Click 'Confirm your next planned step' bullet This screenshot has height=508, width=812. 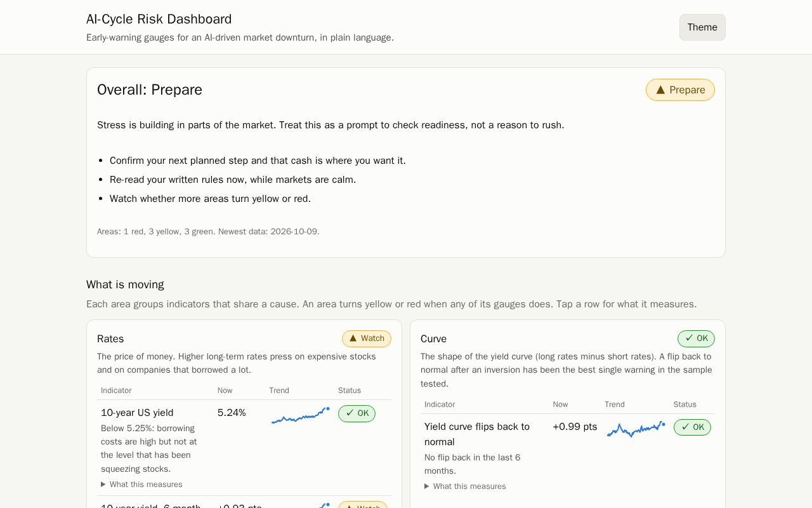tap(258, 161)
